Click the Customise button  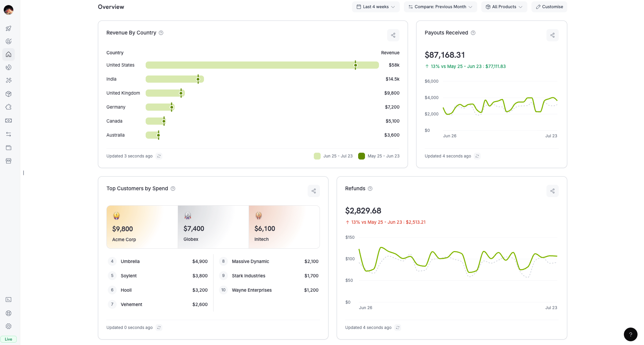point(549,7)
